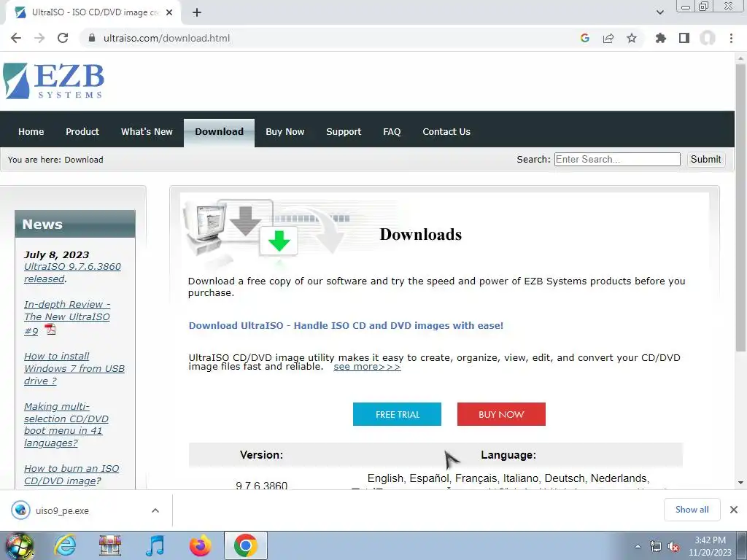Click the browser forward arrow

pyautogui.click(x=39, y=38)
